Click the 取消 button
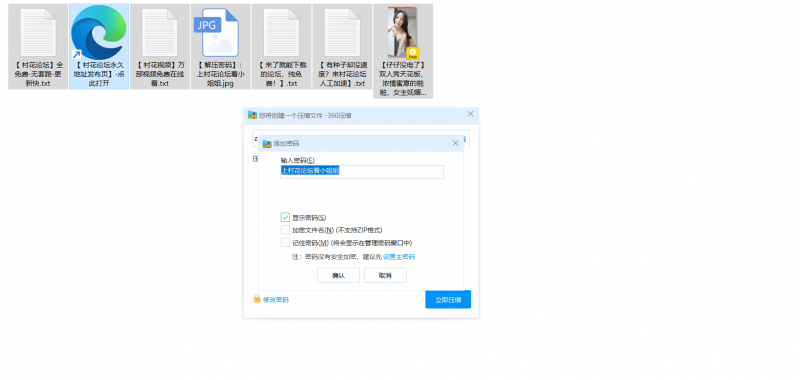 pyautogui.click(x=385, y=275)
